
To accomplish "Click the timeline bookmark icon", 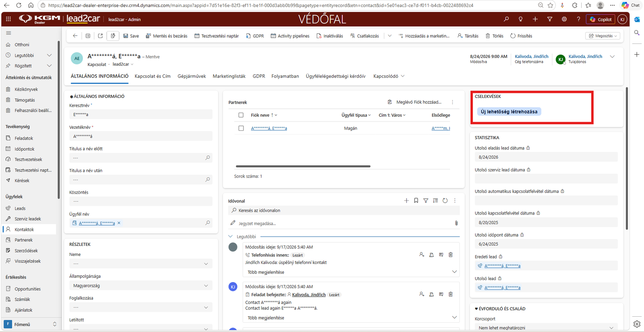I will (416, 200).
